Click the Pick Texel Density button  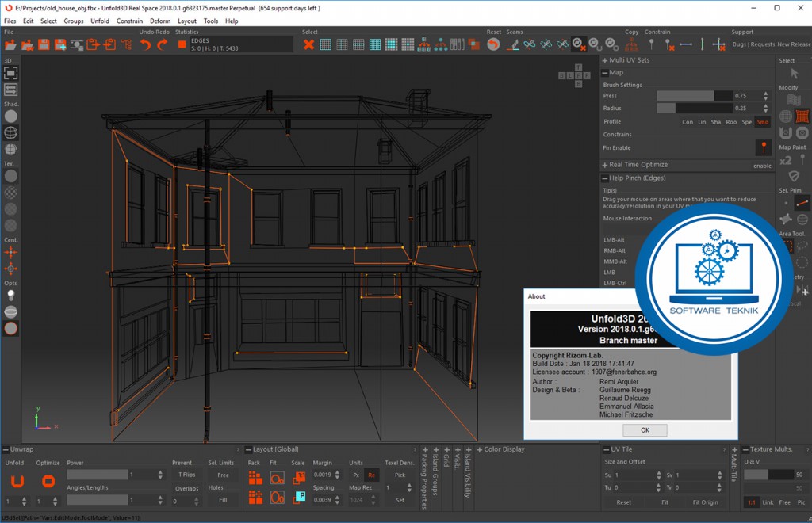[400, 475]
